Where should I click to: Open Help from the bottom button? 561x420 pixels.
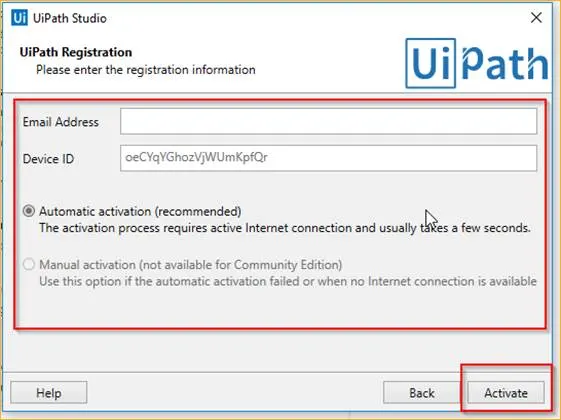pos(49,393)
